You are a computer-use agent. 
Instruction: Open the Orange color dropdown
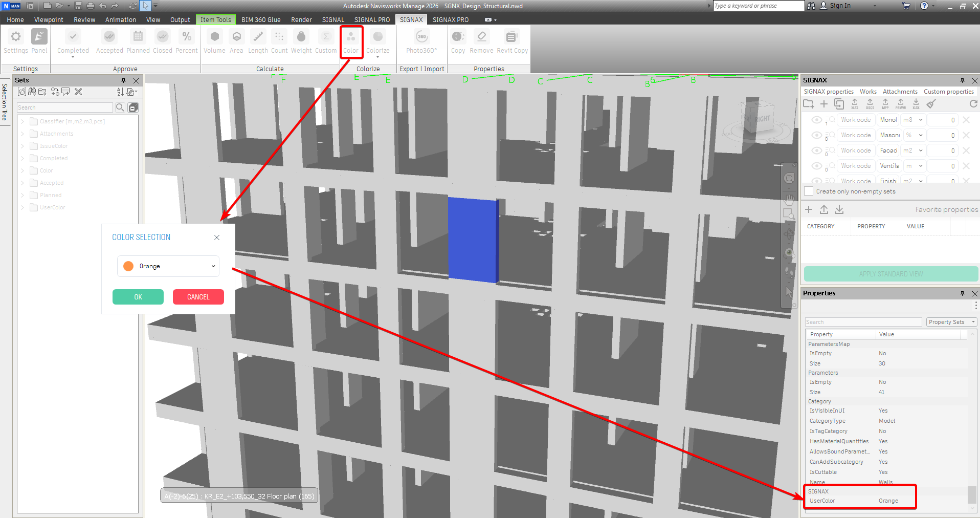coord(168,266)
